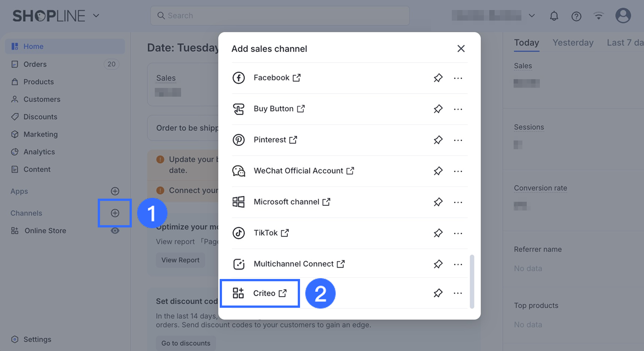644x351 pixels.
Task: Open more options for Facebook channel
Action: coord(458,78)
